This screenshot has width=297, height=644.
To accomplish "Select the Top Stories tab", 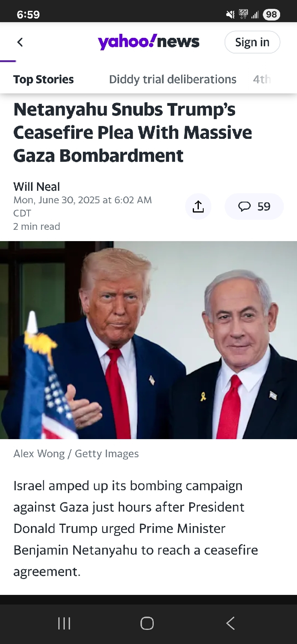I will click(43, 79).
